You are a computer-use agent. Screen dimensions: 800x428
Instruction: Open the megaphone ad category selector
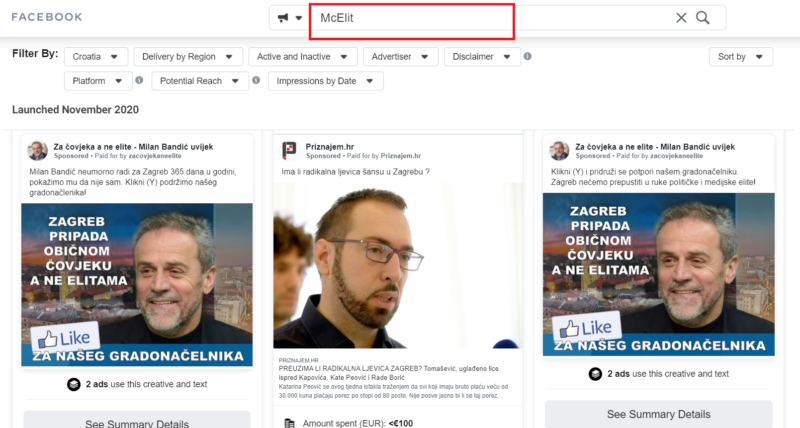pos(289,18)
